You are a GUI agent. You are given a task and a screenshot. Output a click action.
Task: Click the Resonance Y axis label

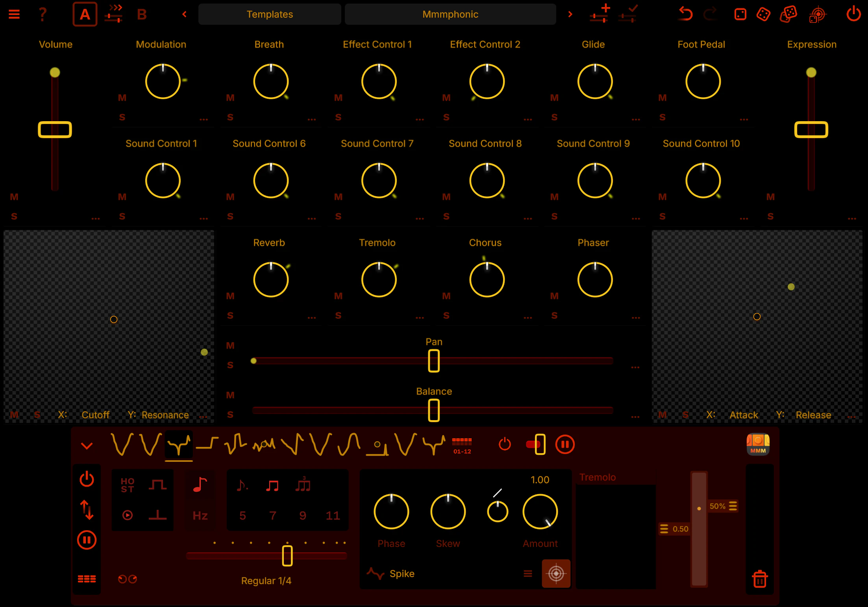pos(165,415)
